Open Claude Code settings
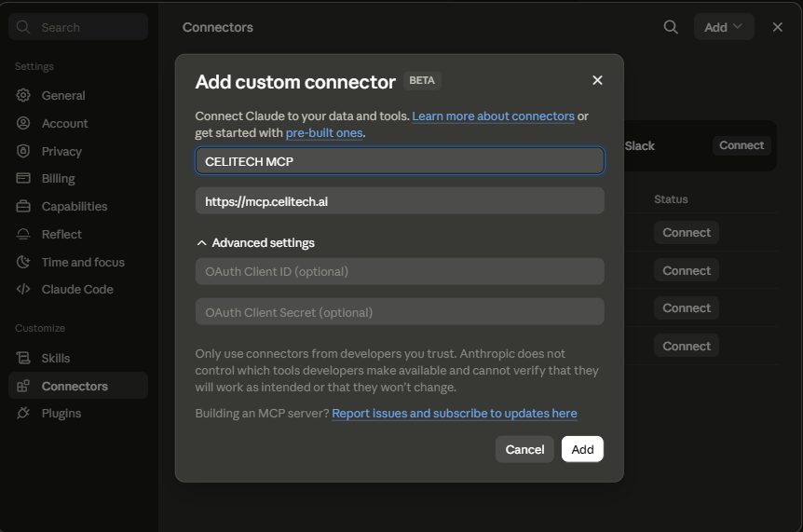The width and height of the screenshot is (803, 532). [x=78, y=290]
